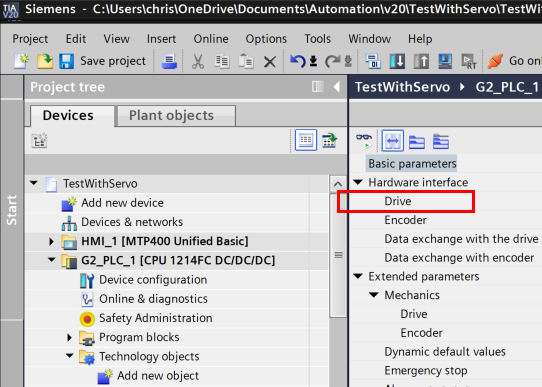Click the Save project text button
The image size is (542, 387).
coord(113,61)
